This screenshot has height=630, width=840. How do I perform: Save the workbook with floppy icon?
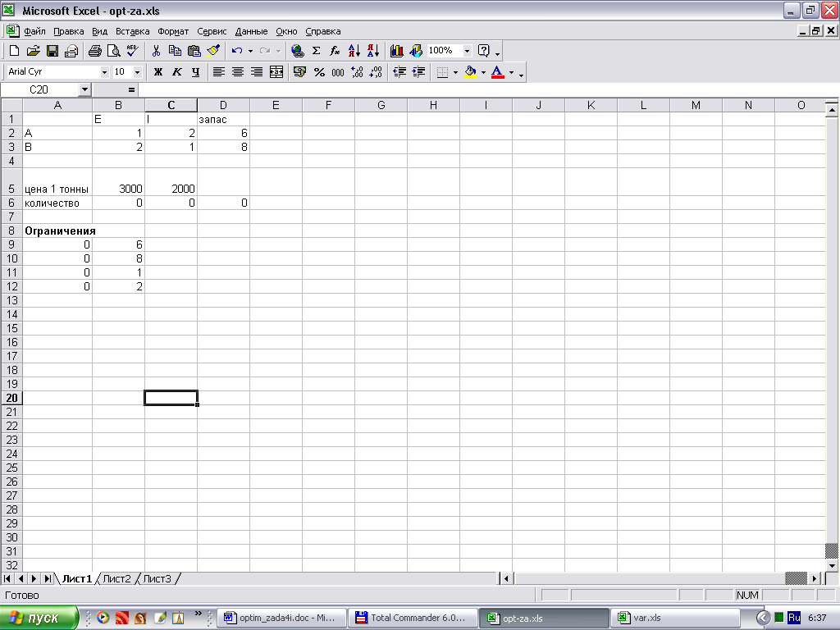[52, 51]
